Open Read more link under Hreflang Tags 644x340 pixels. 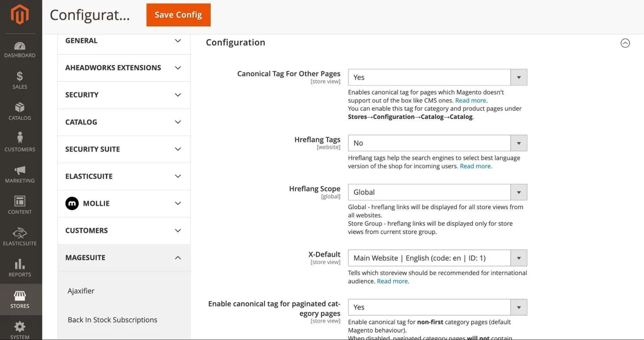475,166
